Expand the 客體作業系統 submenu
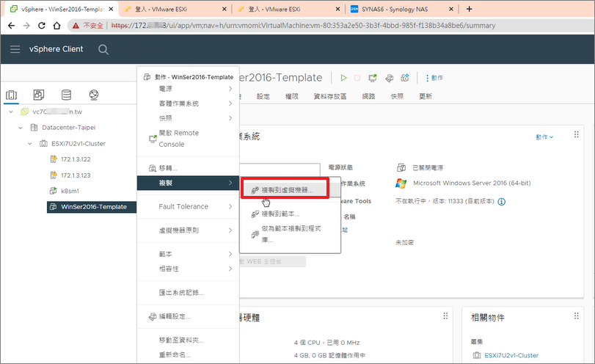Viewport: 595px width, 364px height. pyautogui.click(x=189, y=103)
